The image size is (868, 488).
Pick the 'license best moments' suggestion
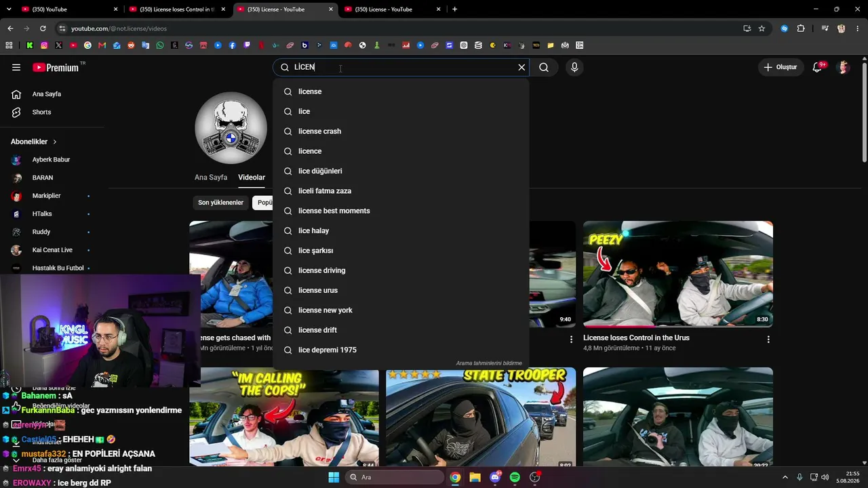[x=401, y=211]
